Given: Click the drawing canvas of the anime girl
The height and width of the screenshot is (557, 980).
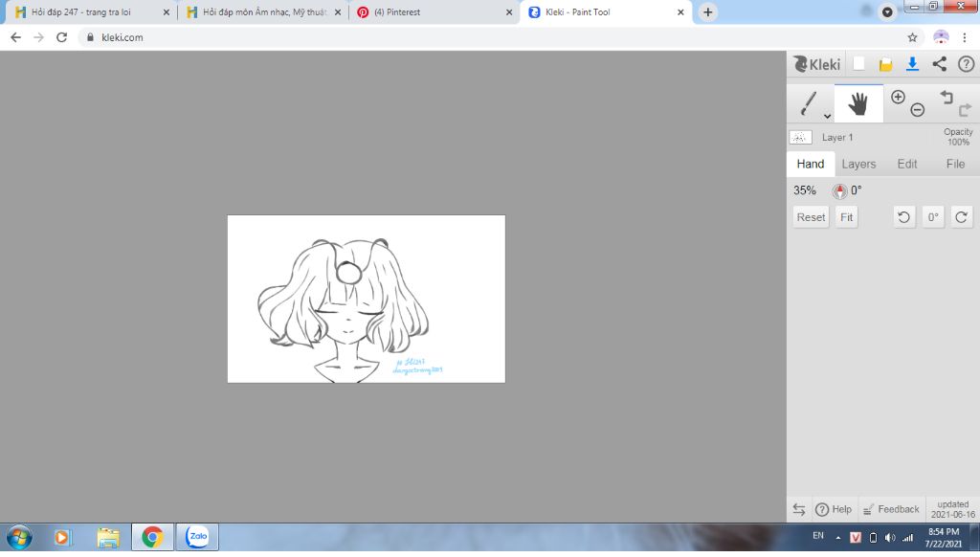Looking at the screenshot, I should pos(367,299).
